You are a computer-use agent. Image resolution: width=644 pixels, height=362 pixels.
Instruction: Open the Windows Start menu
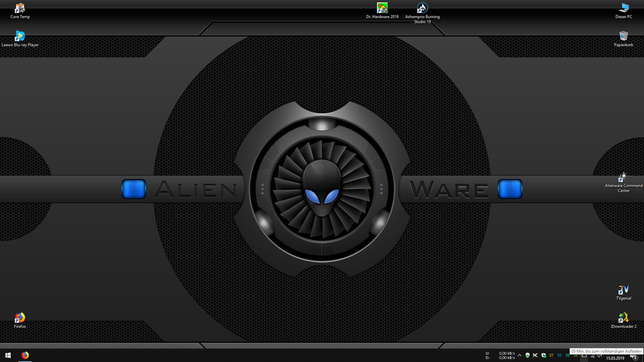8,355
